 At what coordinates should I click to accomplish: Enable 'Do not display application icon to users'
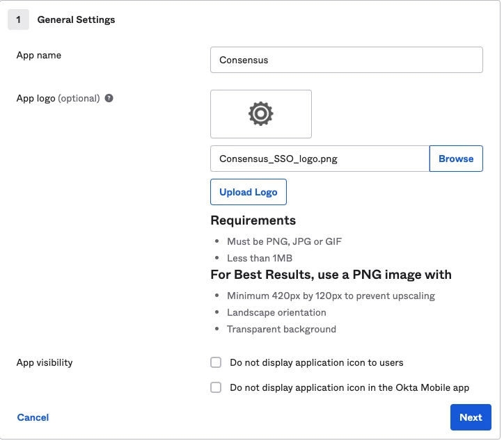(216, 362)
